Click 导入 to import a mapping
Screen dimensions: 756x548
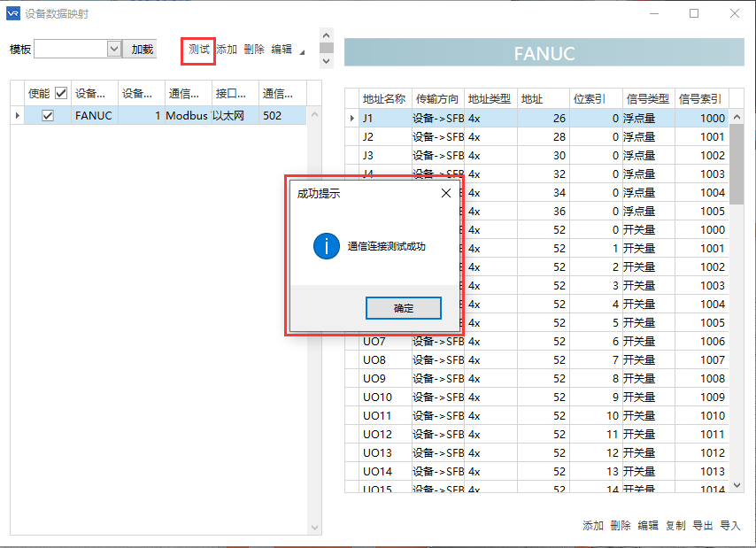click(730, 525)
